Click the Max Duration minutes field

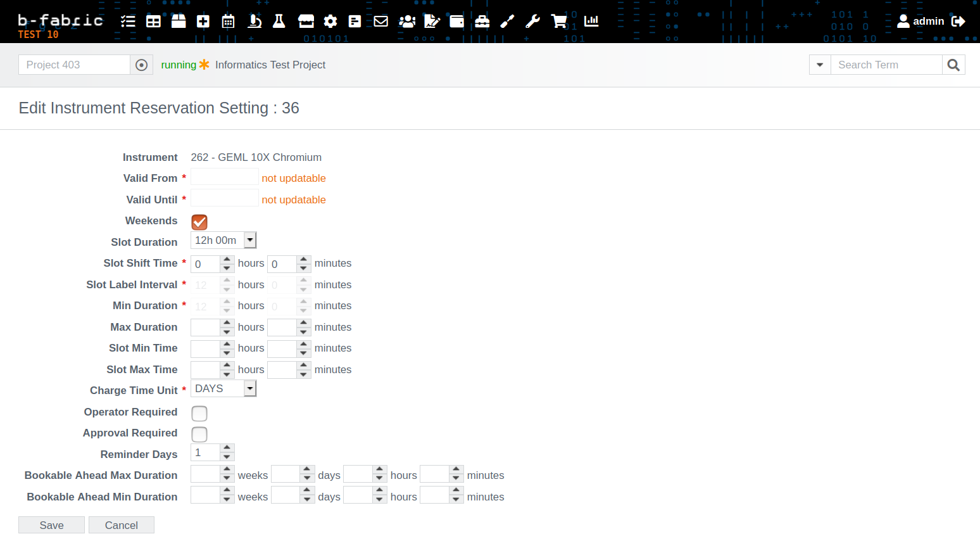click(289, 328)
